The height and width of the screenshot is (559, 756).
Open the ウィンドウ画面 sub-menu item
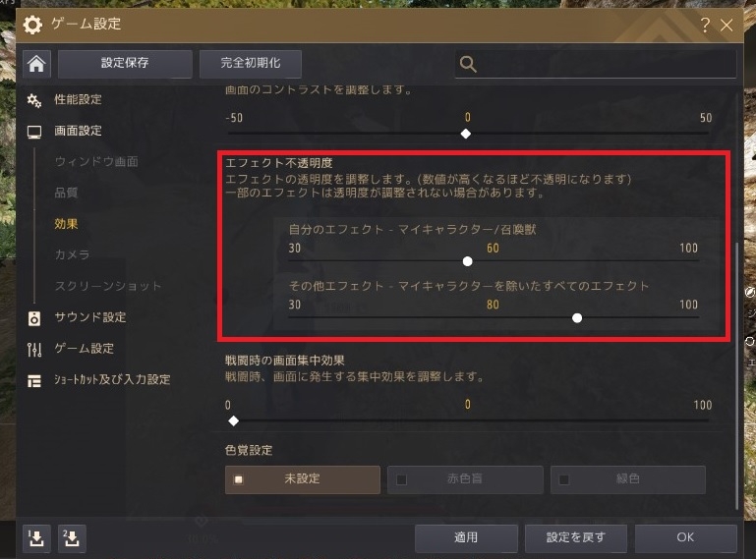pyautogui.click(x=96, y=161)
